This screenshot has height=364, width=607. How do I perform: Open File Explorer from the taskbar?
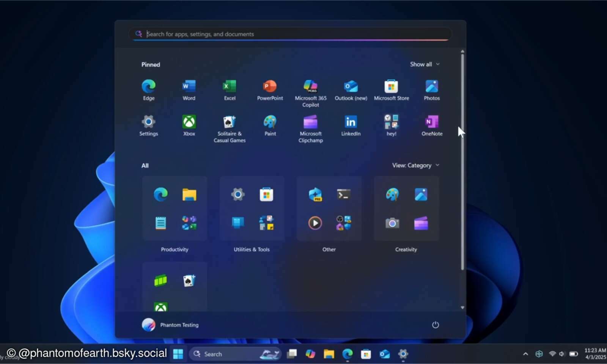(x=329, y=354)
